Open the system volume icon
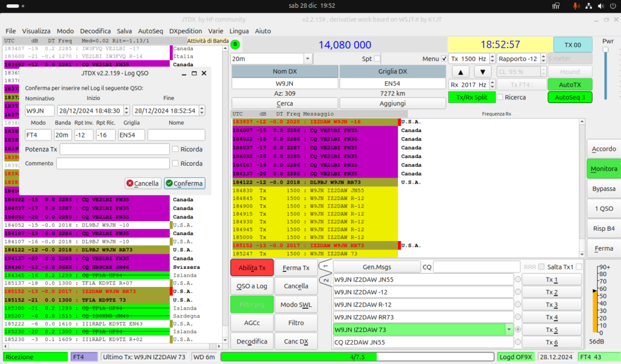The image size is (621, 364). pyautogui.click(x=601, y=6)
